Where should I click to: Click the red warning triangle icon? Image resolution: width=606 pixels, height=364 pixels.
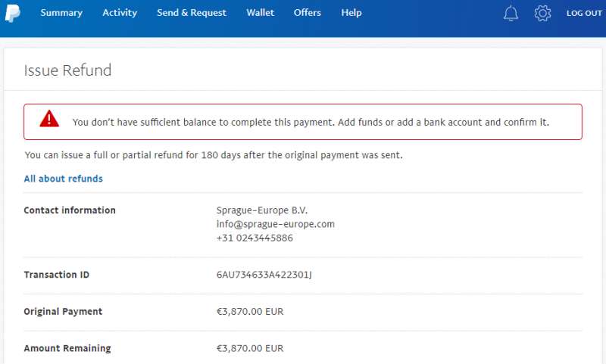coord(49,119)
